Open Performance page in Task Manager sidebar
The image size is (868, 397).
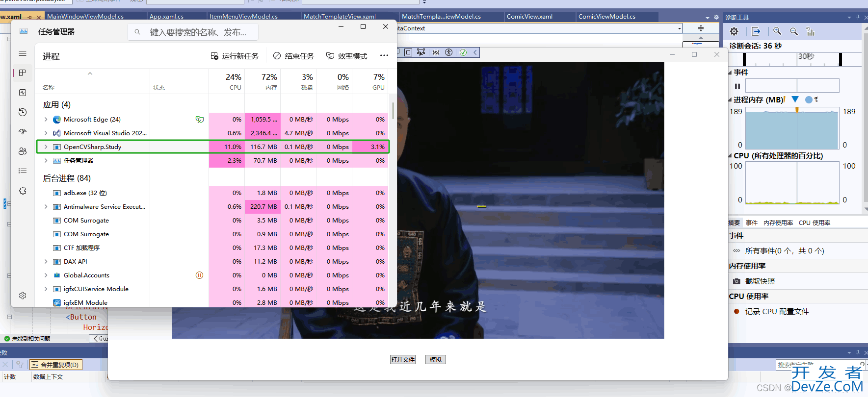click(x=23, y=93)
